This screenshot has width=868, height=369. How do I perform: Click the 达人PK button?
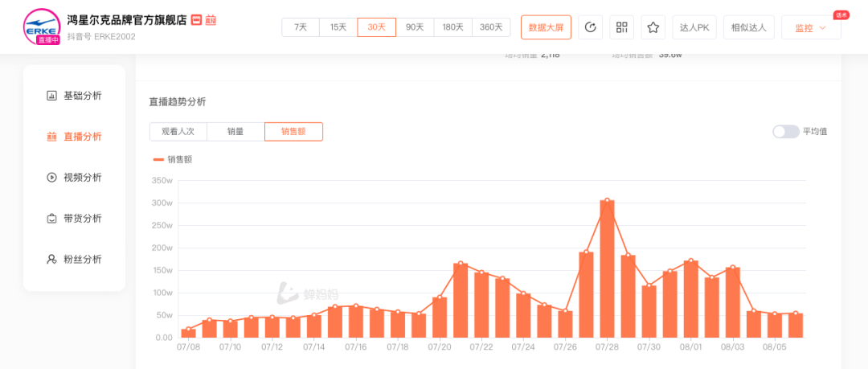tap(694, 27)
